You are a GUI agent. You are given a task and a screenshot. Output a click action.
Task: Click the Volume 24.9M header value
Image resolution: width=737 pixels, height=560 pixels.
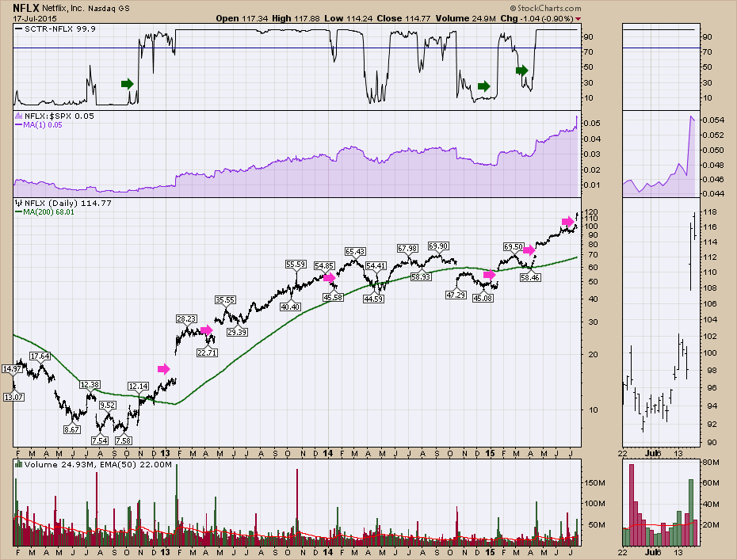coord(465,19)
